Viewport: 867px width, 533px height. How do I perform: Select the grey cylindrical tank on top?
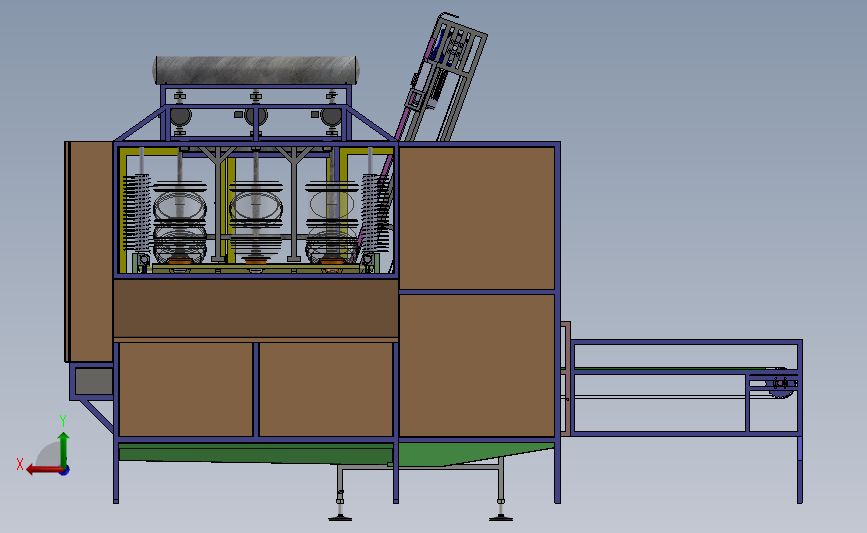(x=256, y=70)
